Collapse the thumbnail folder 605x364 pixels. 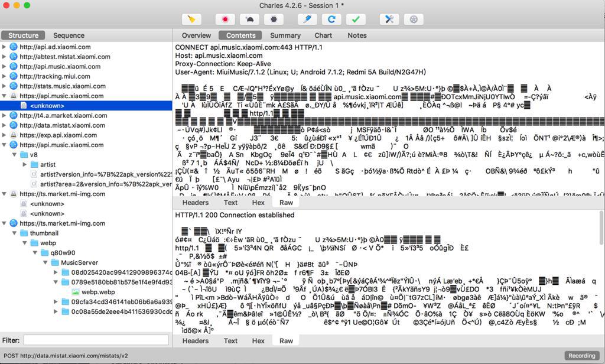click(x=14, y=233)
